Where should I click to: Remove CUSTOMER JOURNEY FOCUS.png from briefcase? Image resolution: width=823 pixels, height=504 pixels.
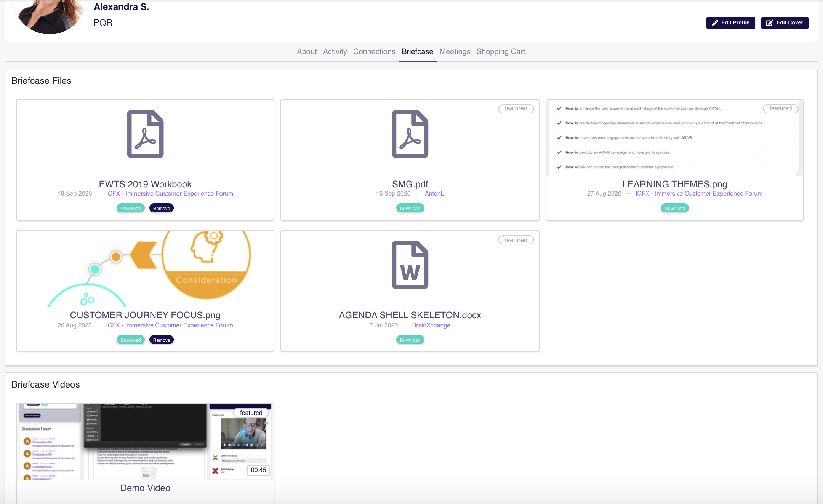tap(162, 340)
